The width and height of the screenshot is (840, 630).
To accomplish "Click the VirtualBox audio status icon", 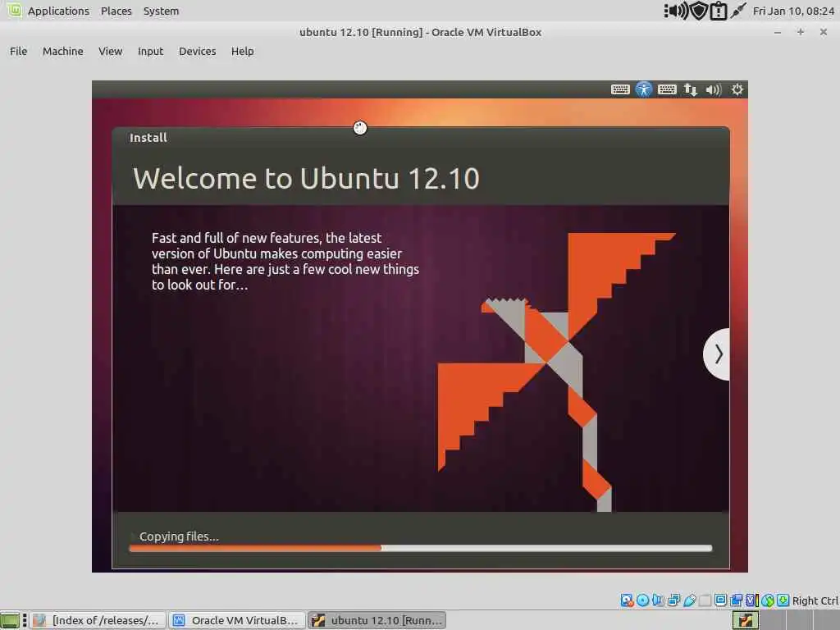I will pyautogui.click(x=657, y=600).
